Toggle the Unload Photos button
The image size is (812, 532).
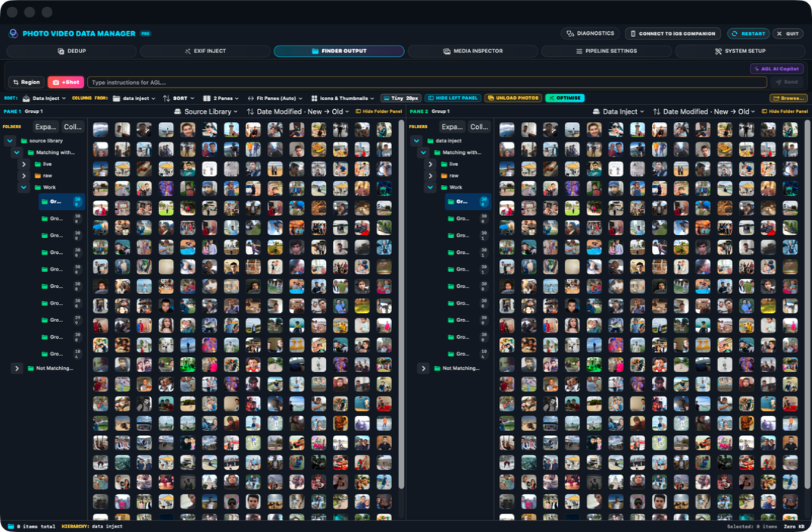pyautogui.click(x=513, y=98)
